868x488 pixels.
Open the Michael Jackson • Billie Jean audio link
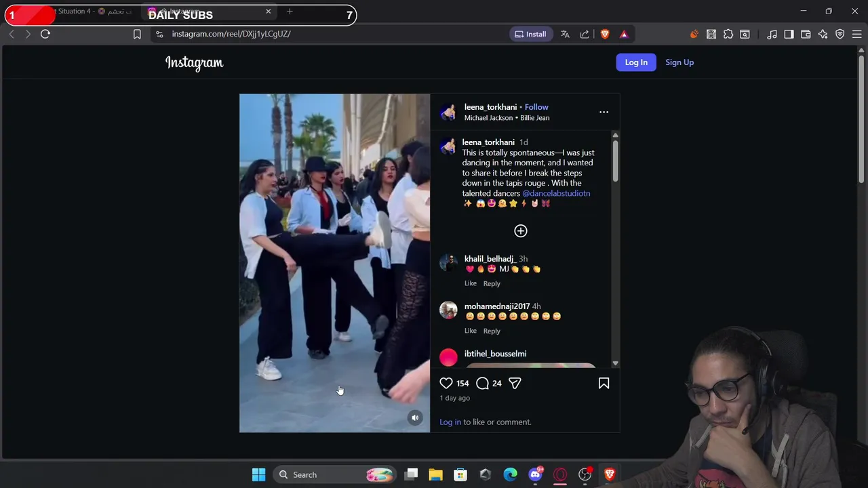click(x=507, y=118)
